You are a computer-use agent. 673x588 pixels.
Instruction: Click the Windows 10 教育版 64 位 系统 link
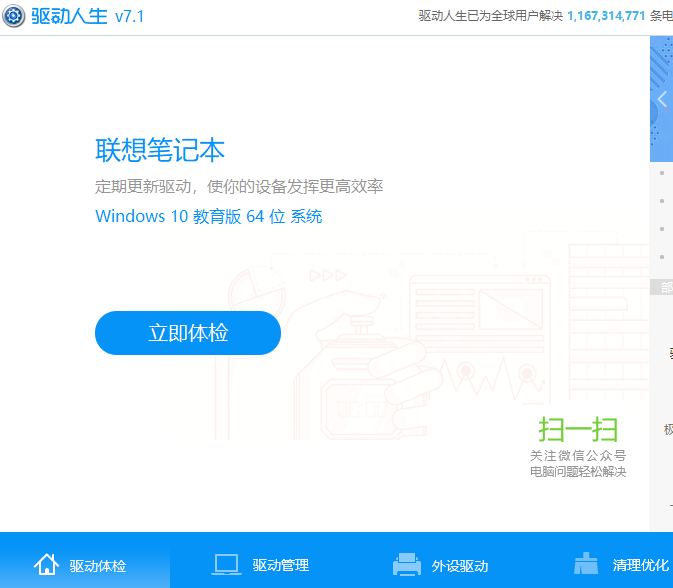208,217
